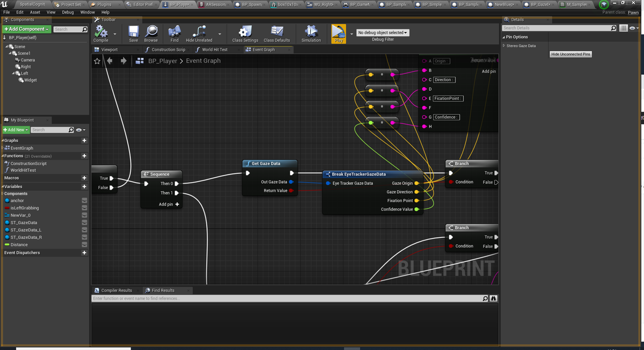Open Hide Unrelated options dropdown arrow

point(219,34)
